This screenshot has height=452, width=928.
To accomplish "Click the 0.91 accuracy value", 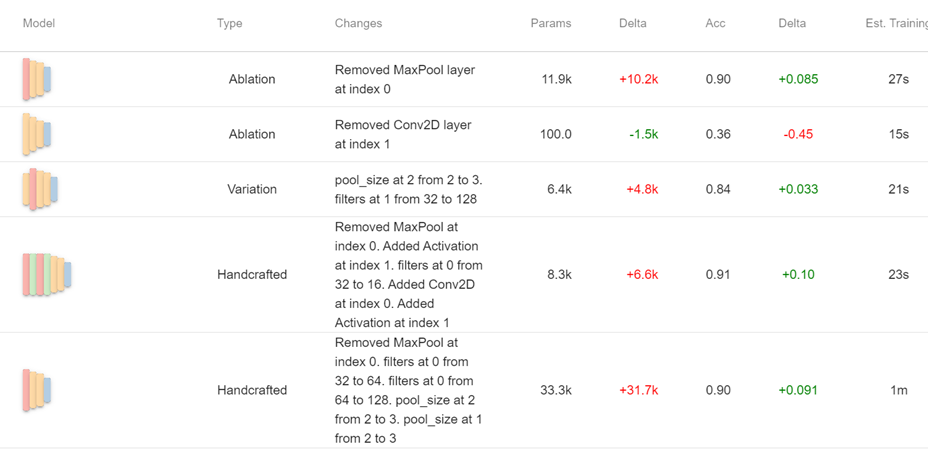I will [718, 275].
